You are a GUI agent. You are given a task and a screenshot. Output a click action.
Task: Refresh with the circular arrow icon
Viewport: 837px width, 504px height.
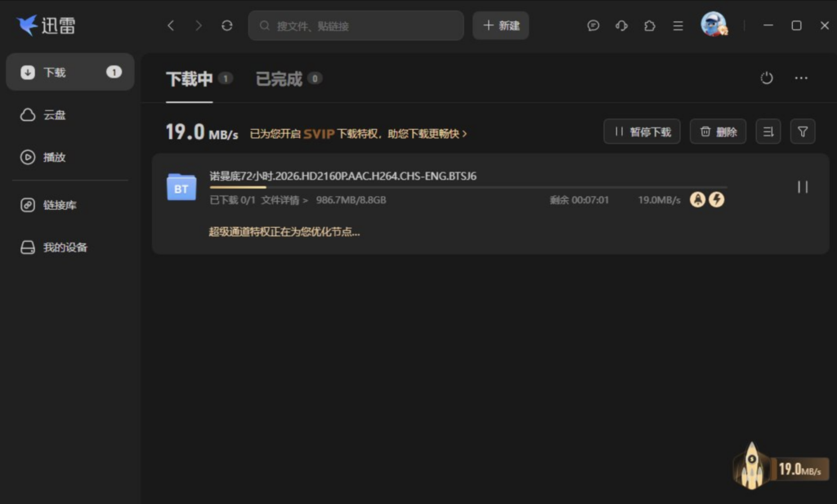(x=227, y=25)
